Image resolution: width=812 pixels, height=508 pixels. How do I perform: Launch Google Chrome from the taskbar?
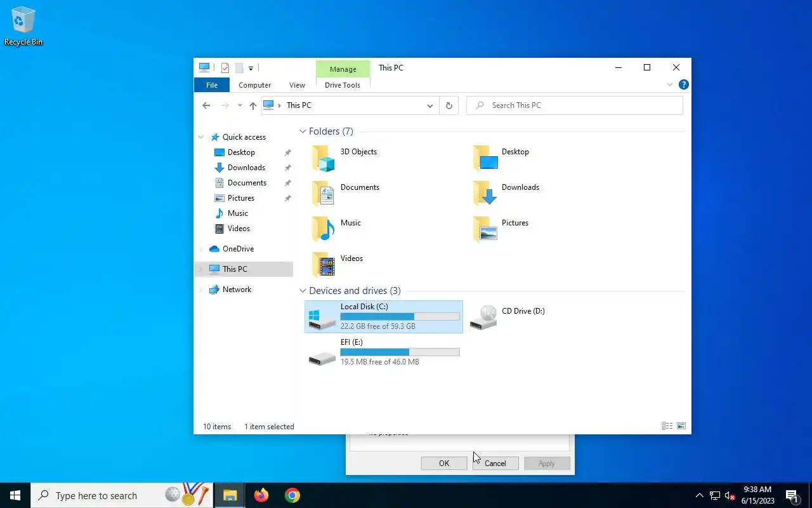click(292, 495)
